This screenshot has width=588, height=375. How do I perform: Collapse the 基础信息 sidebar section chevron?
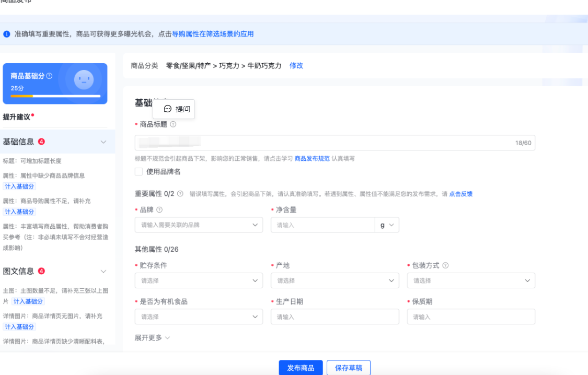(103, 142)
